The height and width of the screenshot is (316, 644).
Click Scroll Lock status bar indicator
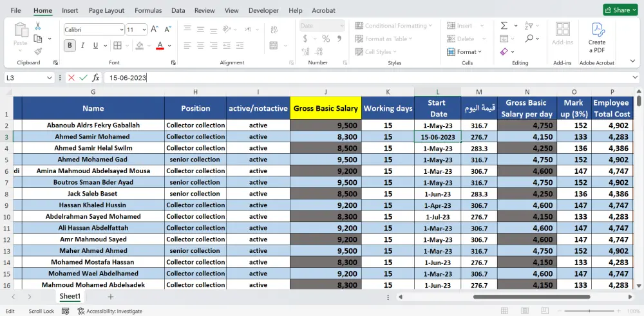41,311
